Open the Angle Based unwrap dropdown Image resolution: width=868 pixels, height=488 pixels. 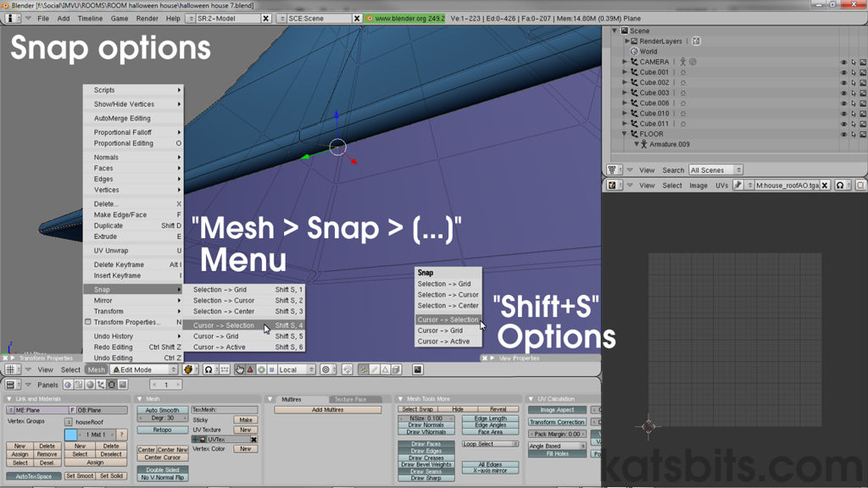coord(557,446)
